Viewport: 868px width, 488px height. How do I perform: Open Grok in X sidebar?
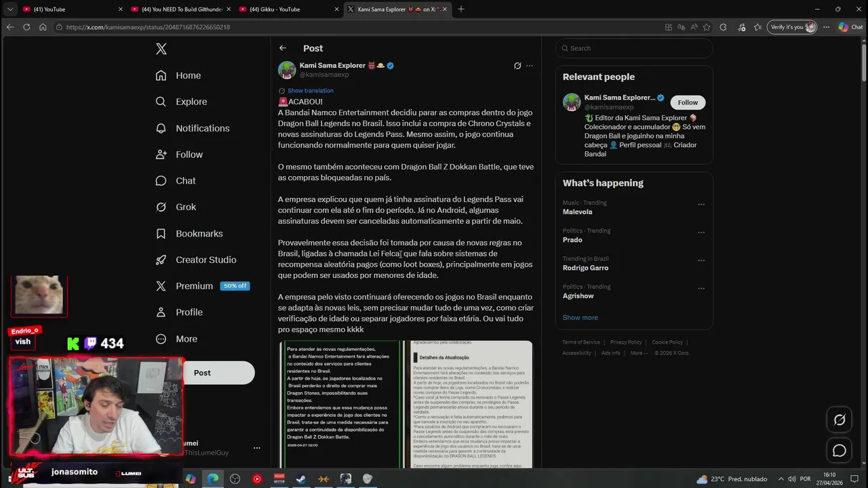[176, 207]
